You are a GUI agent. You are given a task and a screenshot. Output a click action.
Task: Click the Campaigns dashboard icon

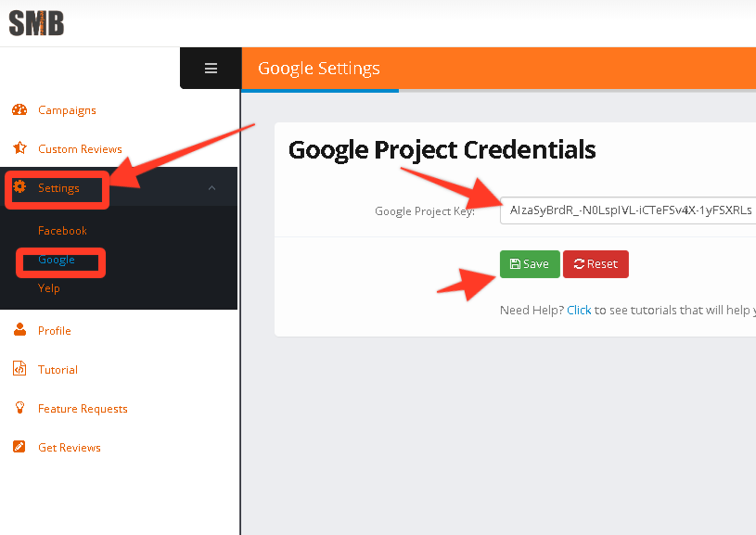tap(19, 110)
